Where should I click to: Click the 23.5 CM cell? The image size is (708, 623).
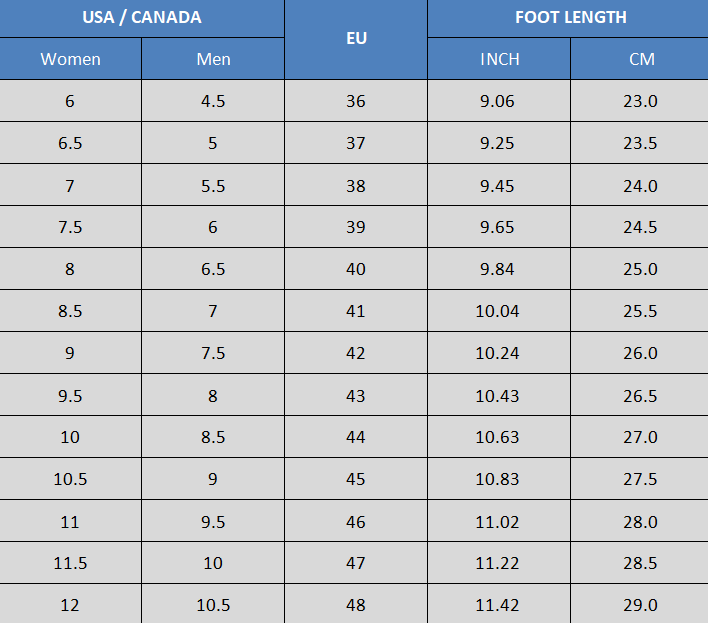[x=640, y=143]
